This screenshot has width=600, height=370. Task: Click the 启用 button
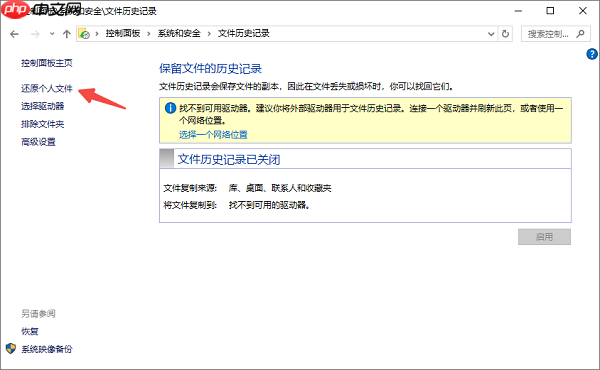point(545,237)
